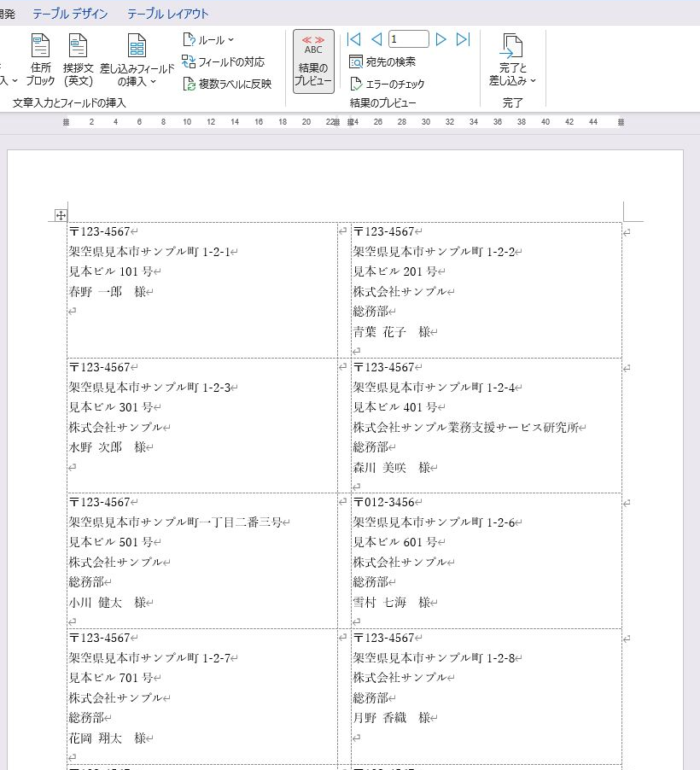Image resolution: width=700 pixels, height=770 pixels.
Task: Click 宛先の検索 find recipient
Action: click(382, 61)
